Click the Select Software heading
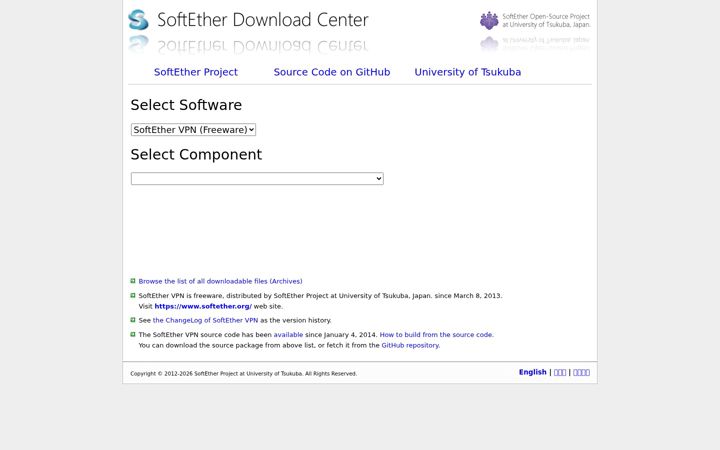The image size is (720, 450). click(186, 105)
